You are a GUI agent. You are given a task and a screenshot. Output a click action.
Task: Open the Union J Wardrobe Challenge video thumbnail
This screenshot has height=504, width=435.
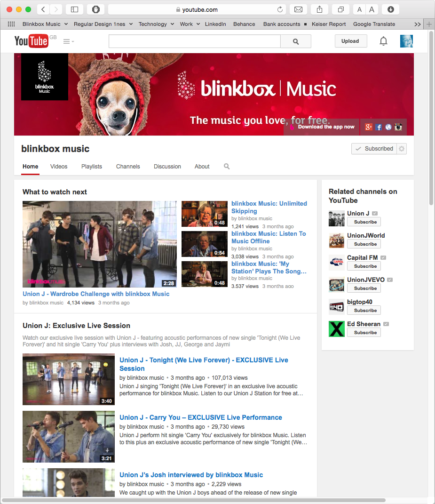(x=99, y=244)
